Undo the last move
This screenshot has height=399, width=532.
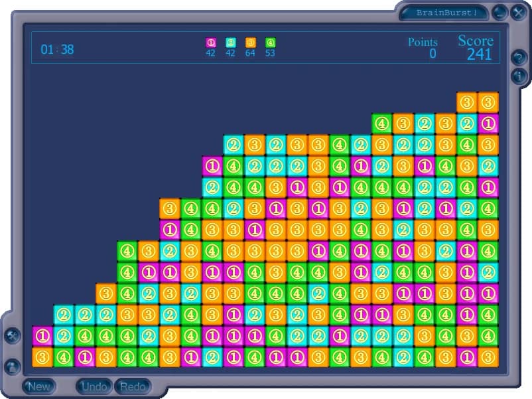tap(94, 386)
